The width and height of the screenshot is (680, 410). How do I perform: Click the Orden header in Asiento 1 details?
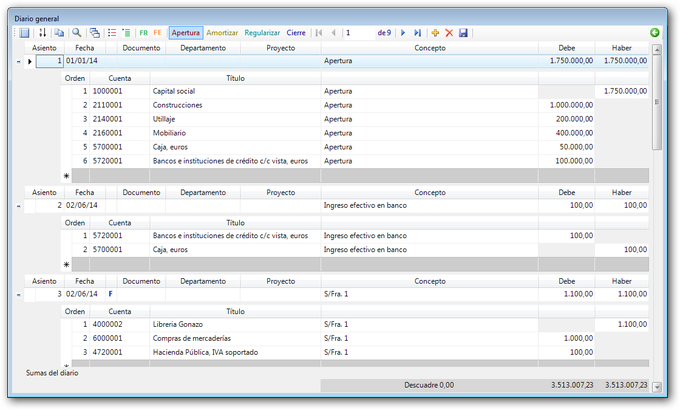pyautogui.click(x=75, y=78)
